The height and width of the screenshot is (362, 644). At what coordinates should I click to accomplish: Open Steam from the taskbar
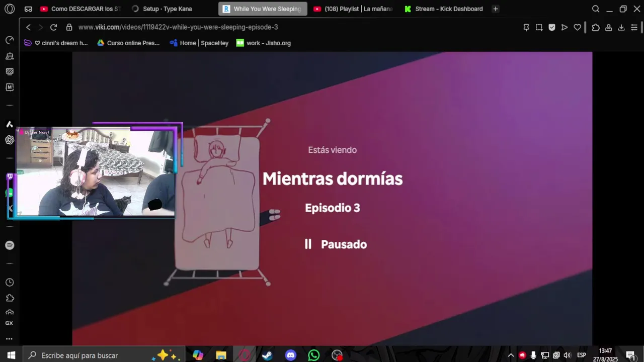(268, 355)
